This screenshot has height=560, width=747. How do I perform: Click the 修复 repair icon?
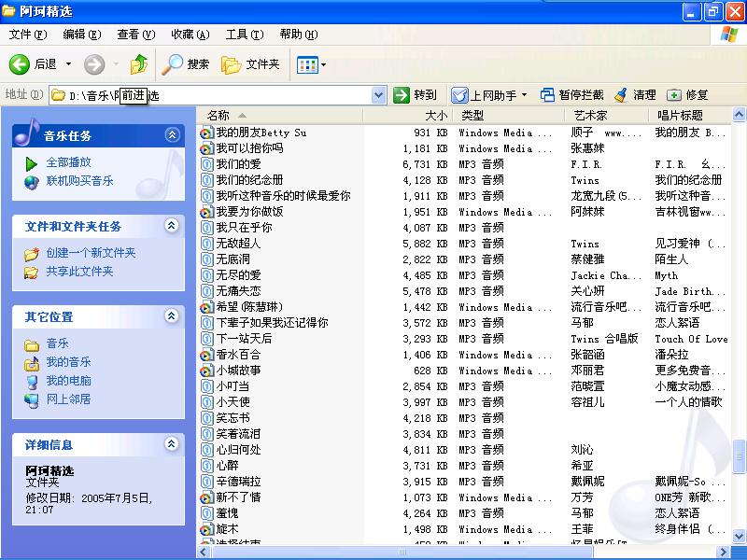click(x=674, y=95)
